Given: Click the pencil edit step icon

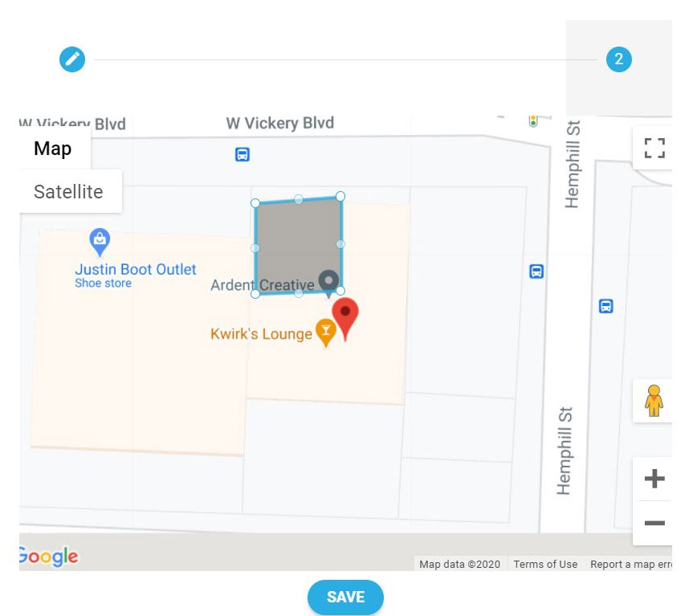Looking at the screenshot, I should 72,59.
